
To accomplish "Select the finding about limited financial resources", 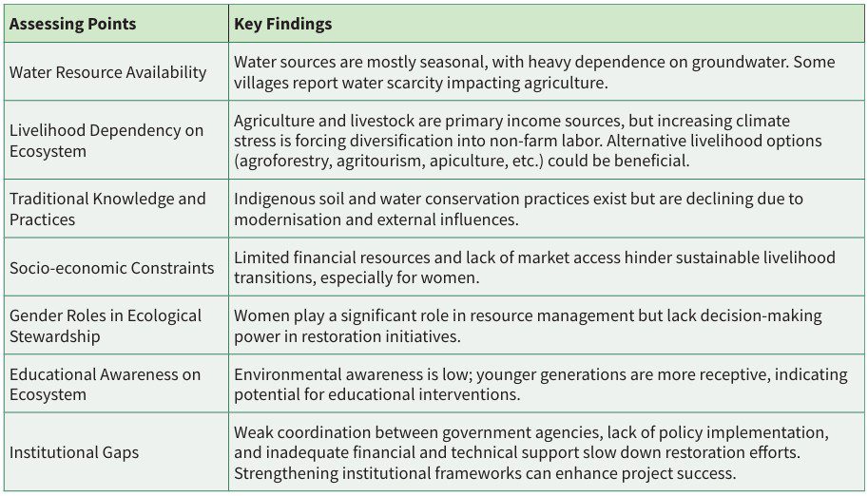I will (533, 268).
